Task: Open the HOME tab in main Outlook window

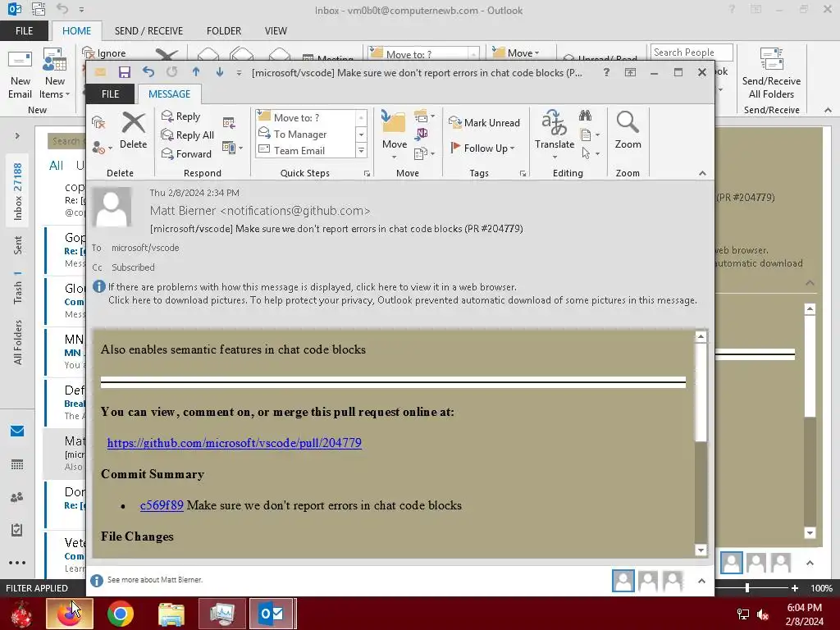Action: tap(76, 31)
